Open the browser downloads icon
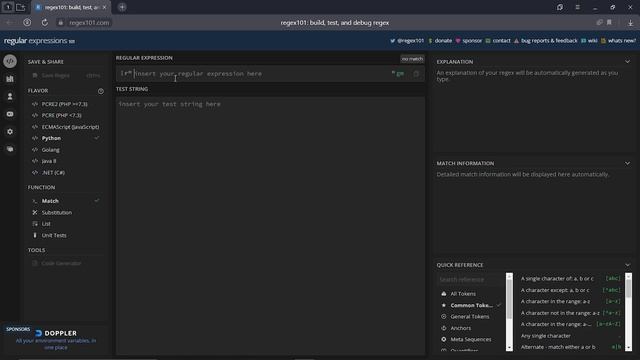This screenshot has width=640, height=360. point(630,23)
